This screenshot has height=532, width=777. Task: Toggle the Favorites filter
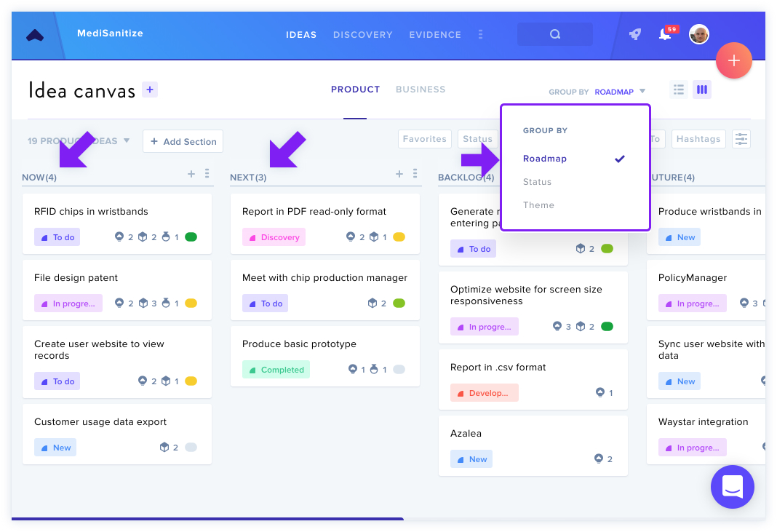click(x=425, y=139)
